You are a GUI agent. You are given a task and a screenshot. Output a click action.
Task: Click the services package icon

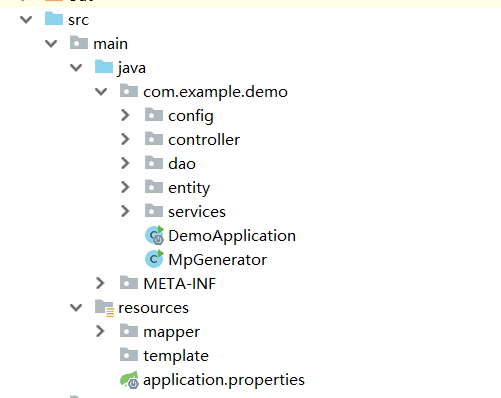pos(154,211)
